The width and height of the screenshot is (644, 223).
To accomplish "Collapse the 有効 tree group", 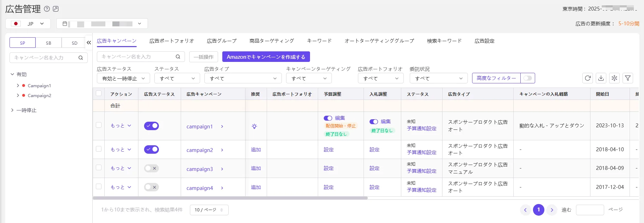I will coord(12,74).
